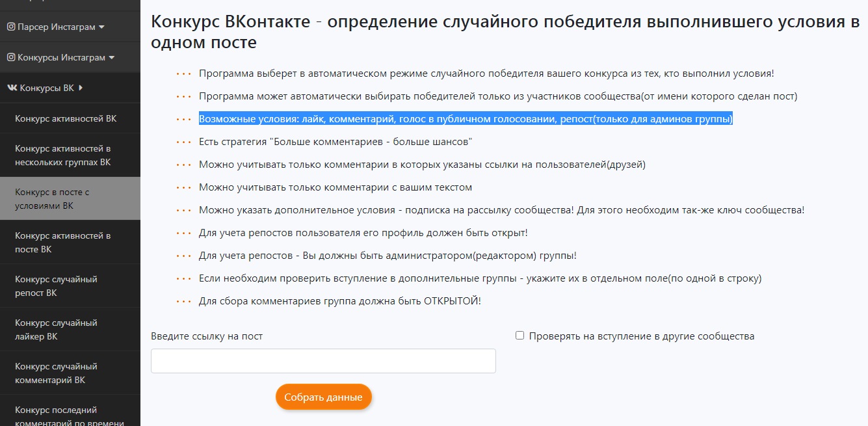Click the Instagram icon beside Парсер Инстаграм

[11, 27]
